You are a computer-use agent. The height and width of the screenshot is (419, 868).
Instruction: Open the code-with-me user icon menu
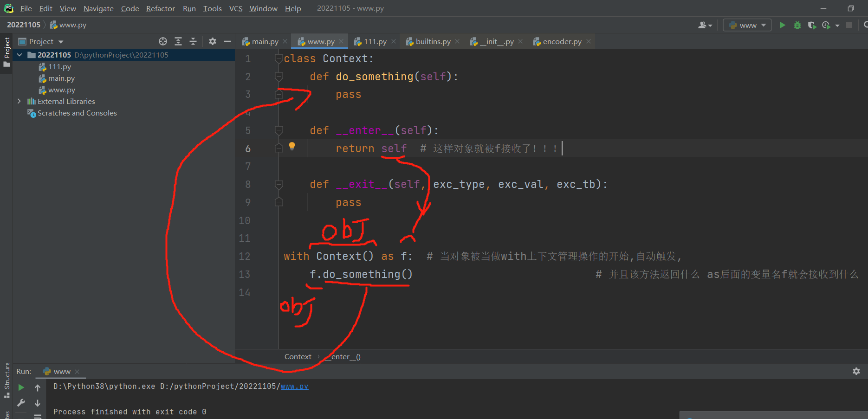[x=705, y=25]
